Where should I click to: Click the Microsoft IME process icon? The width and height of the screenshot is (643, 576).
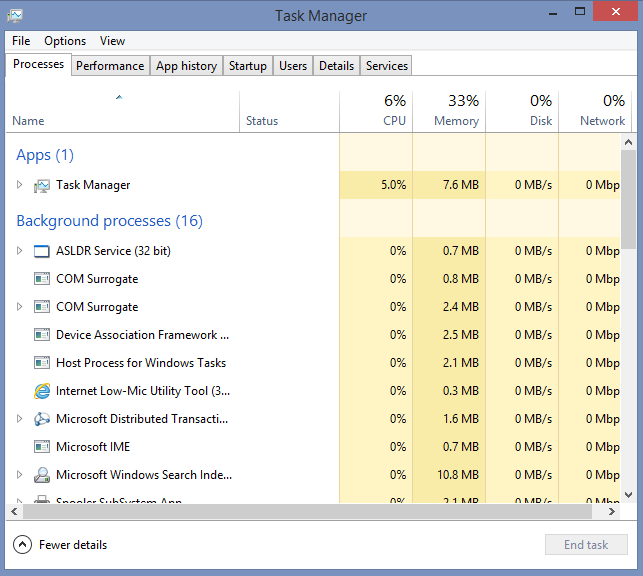coord(42,447)
